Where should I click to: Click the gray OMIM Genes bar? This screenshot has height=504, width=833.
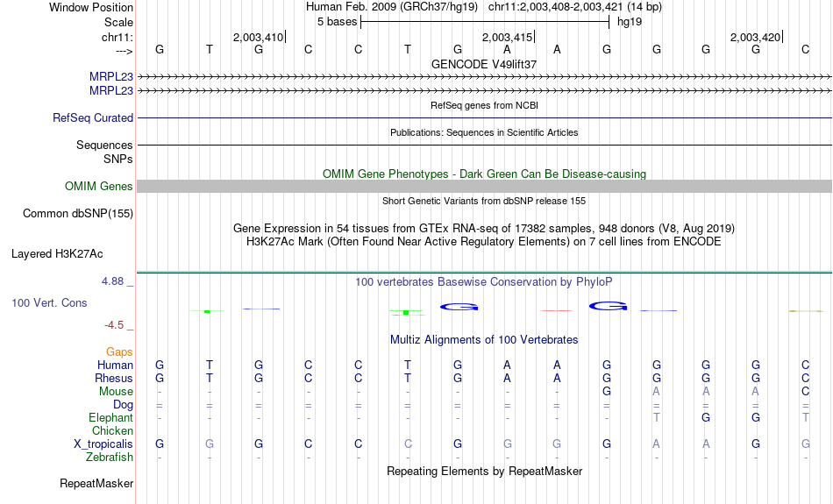tap(485, 187)
